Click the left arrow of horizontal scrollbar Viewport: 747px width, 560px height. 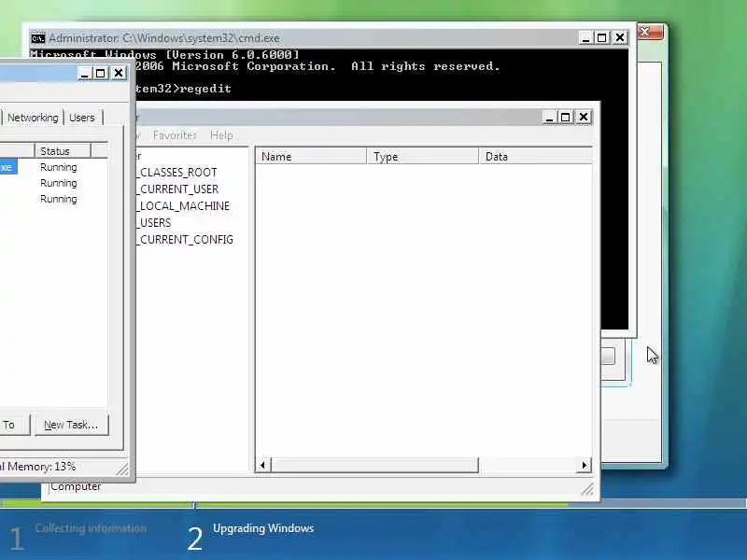pyautogui.click(x=263, y=465)
